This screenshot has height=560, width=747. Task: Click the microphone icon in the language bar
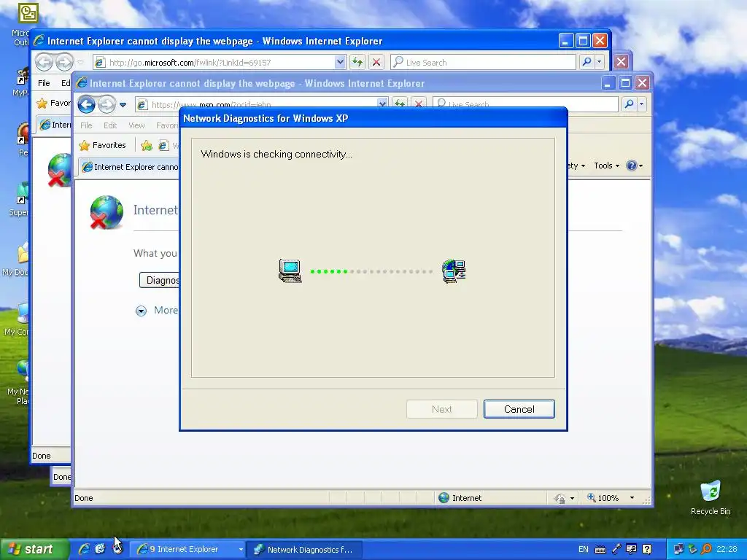(616, 549)
